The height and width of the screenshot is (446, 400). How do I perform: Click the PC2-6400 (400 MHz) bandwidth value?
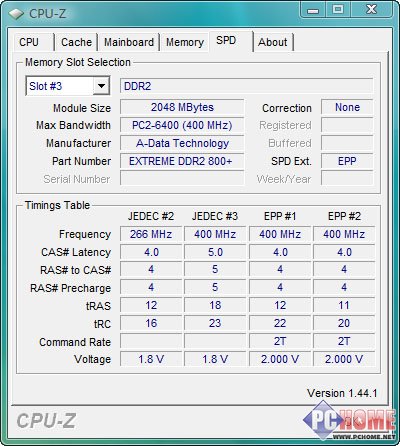pyautogui.click(x=182, y=125)
